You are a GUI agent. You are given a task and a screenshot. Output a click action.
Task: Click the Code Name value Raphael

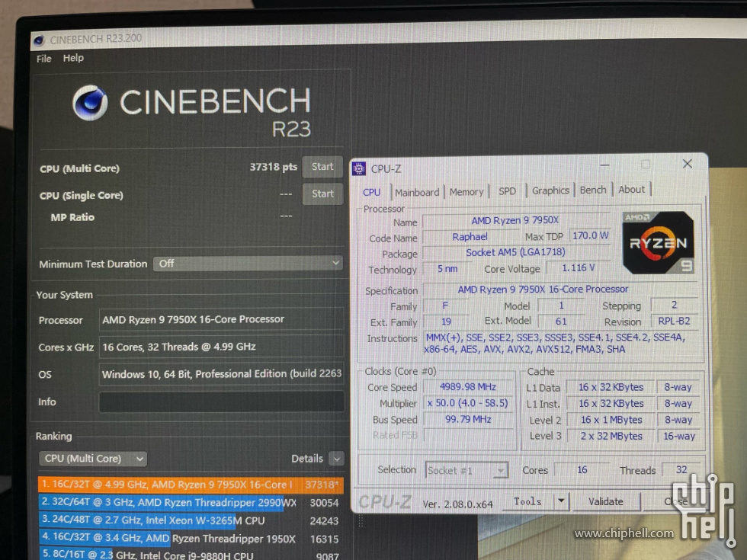[x=470, y=237]
